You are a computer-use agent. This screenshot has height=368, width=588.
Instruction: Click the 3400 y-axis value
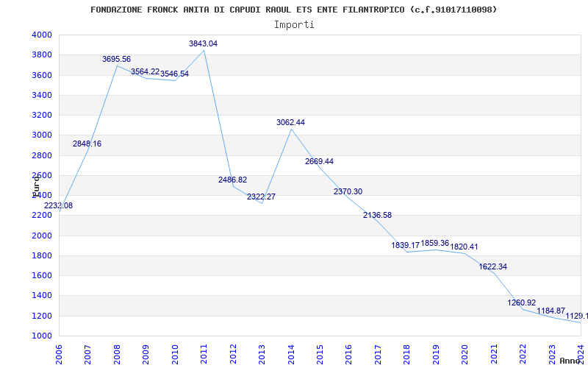(42, 95)
